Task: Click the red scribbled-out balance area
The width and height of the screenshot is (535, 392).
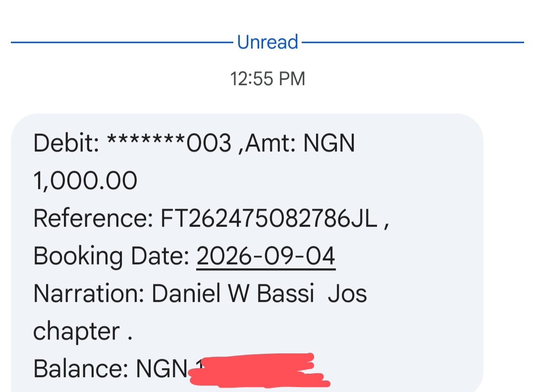Action: 259,371
